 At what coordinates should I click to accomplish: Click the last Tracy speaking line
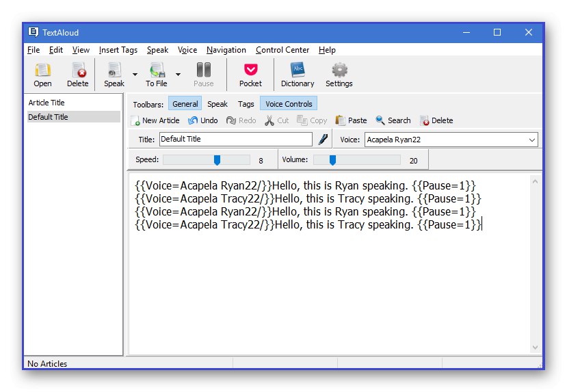[x=308, y=224]
